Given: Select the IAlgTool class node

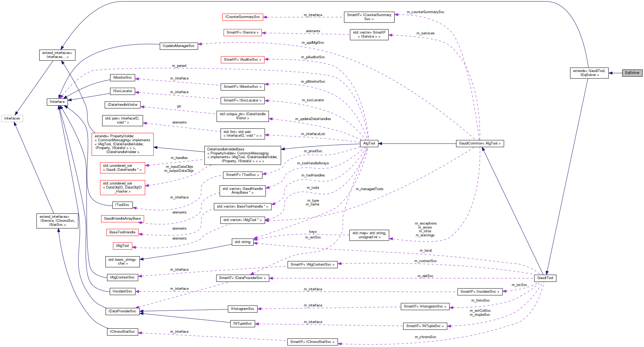Looking at the screenshot, I should pyautogui.click(x=122, y=245).
